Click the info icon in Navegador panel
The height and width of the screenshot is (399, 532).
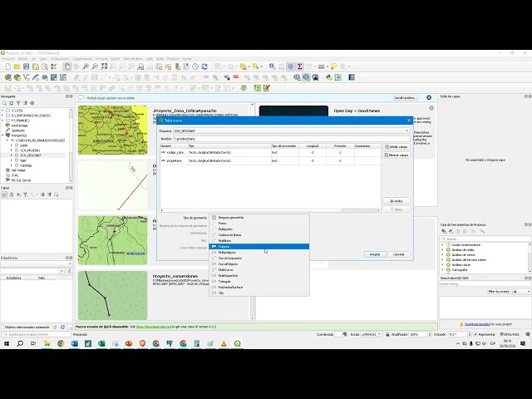pyautogui.click(x=32, y=103)
